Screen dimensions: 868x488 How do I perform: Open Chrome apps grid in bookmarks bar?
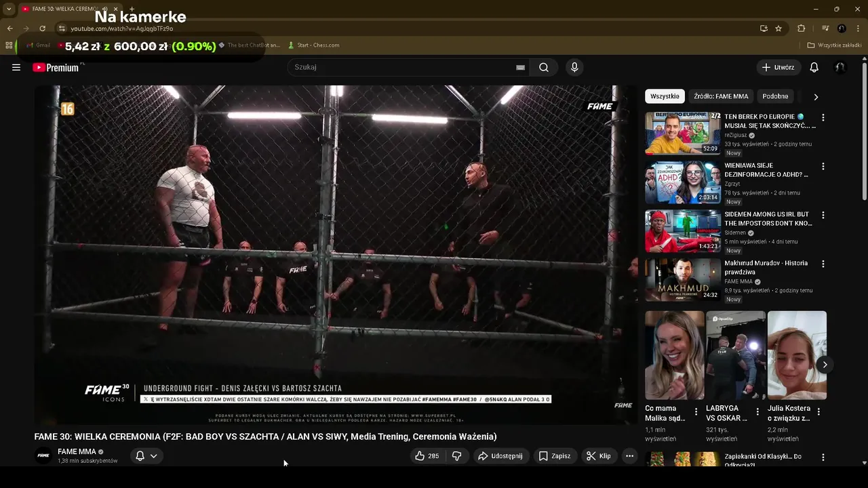pyautogui.click(x=9, y=45)
